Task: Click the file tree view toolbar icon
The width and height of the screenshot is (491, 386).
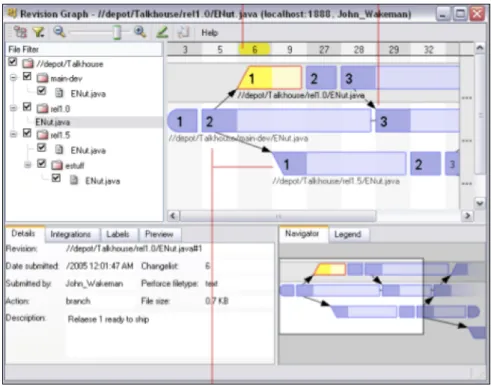Action: coord(21,32)
